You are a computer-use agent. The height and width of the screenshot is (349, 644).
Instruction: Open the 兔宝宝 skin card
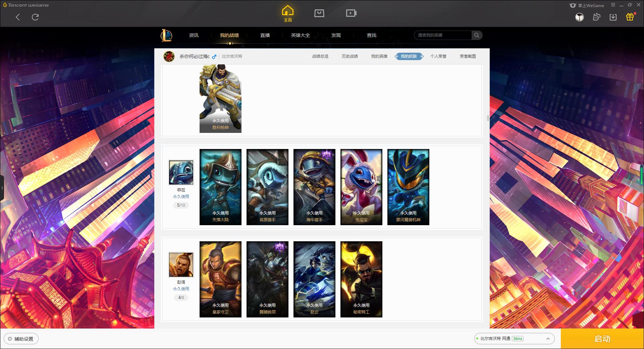pyautogui.click(x=361, y=187)
